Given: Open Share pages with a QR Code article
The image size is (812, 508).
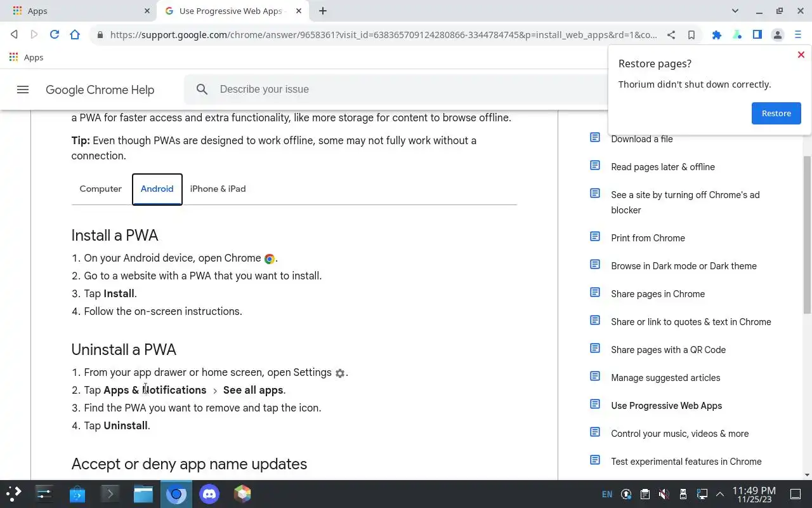Looking at the screenshot, I should click(668, 350).
